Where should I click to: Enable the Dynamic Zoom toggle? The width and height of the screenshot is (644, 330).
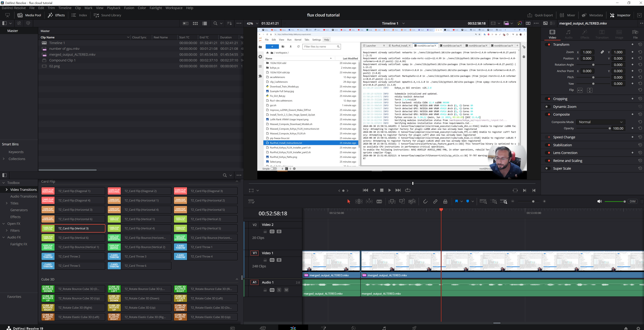(x=547, y=107)
